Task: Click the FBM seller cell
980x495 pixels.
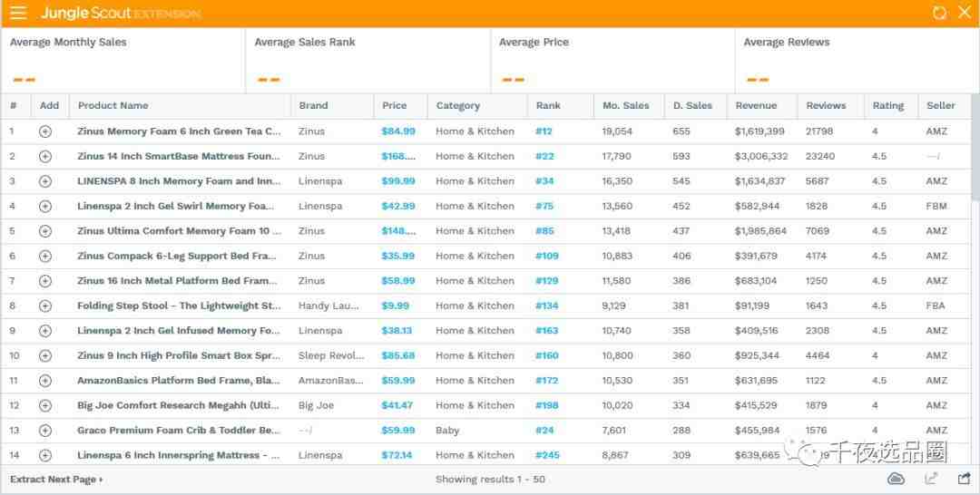Action: [x=936, y=207]
